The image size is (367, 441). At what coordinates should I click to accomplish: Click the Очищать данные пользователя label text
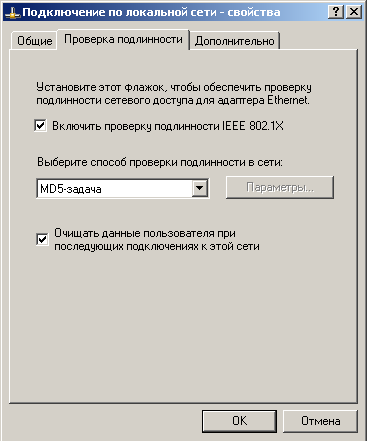coord(157,240)
